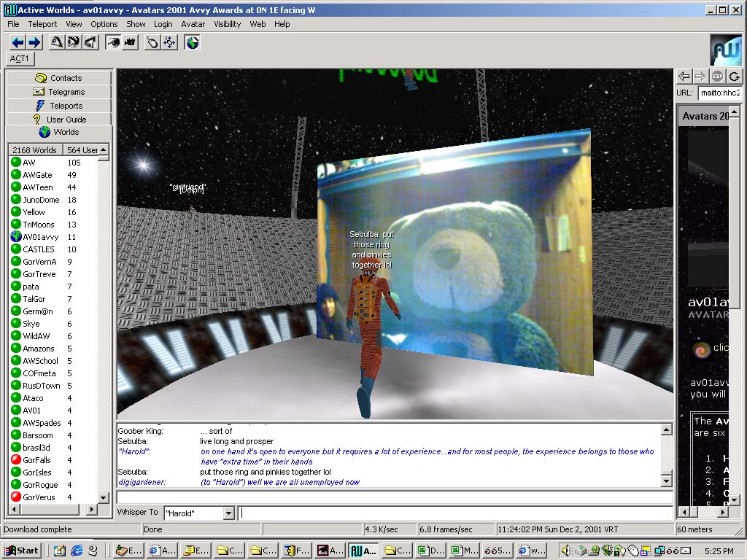Click the chat log scroll down arrow
The height and width of the screenshot is (560, 747).
666,481
